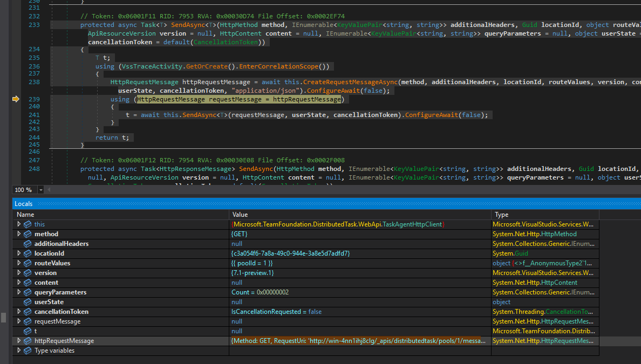
Task: Expand the cancellationToken row
Action: click(19, 312)
